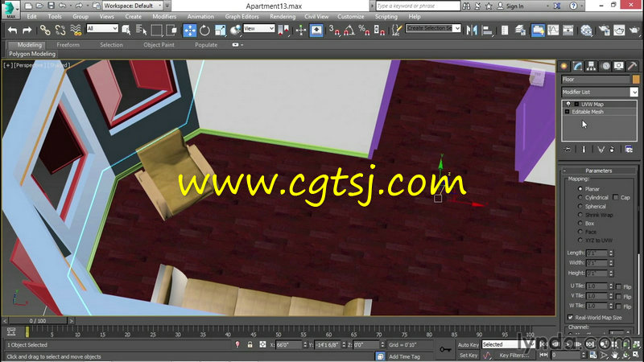Open the Modify command panel tab

coord(578,66)
